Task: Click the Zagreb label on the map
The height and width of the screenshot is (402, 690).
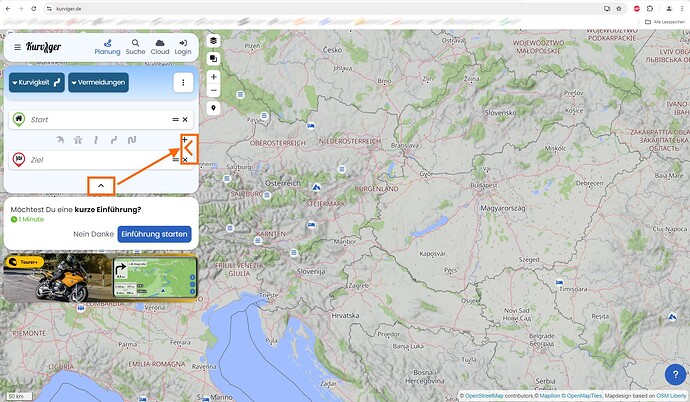Action: click(x=358, y=285)
